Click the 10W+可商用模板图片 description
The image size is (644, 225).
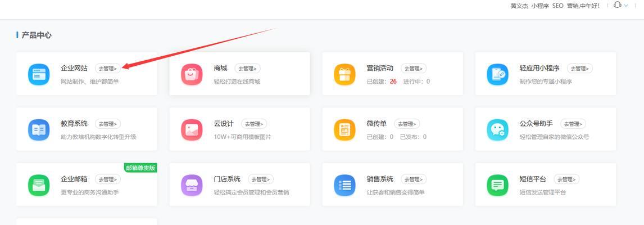pos(242,137)
